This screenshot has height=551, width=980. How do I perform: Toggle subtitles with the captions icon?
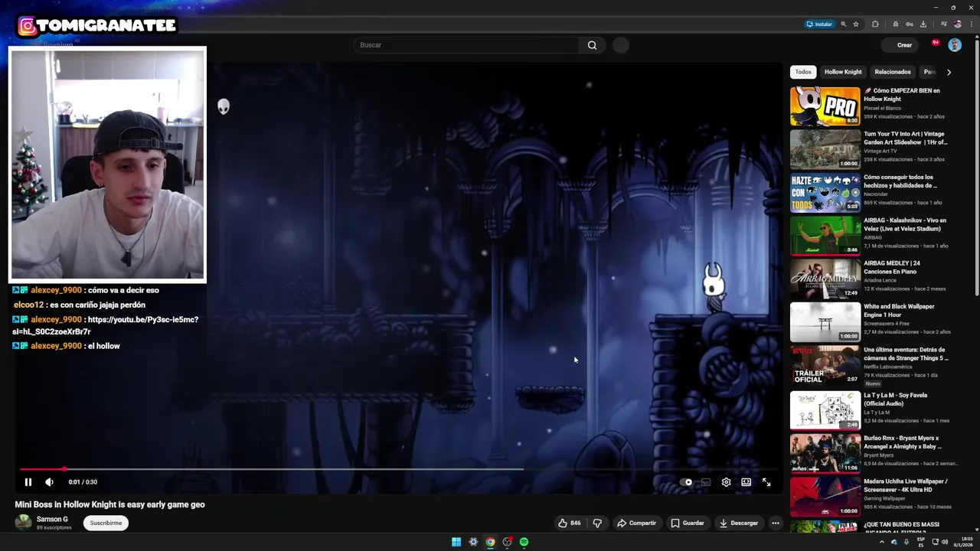706,482
